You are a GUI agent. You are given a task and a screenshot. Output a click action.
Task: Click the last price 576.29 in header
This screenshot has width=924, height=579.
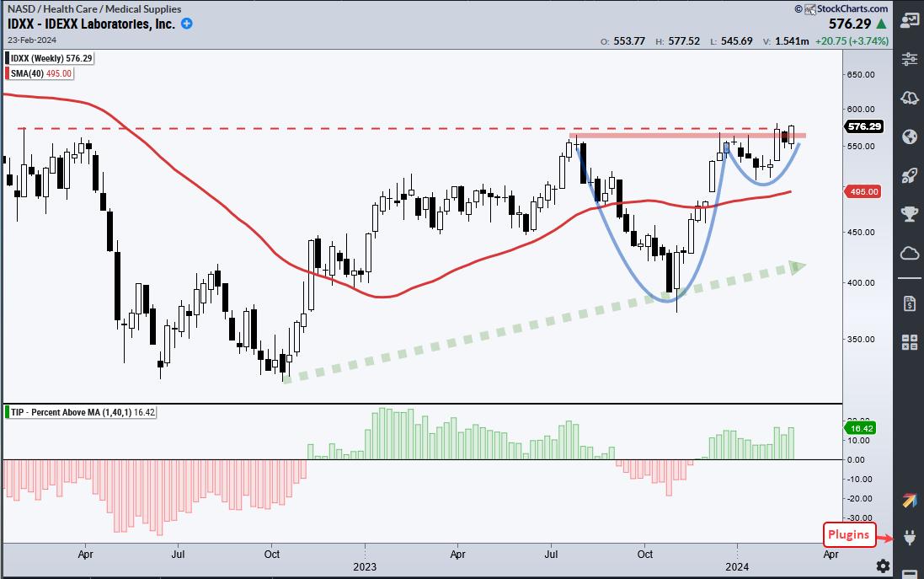(x=849, y=24)
